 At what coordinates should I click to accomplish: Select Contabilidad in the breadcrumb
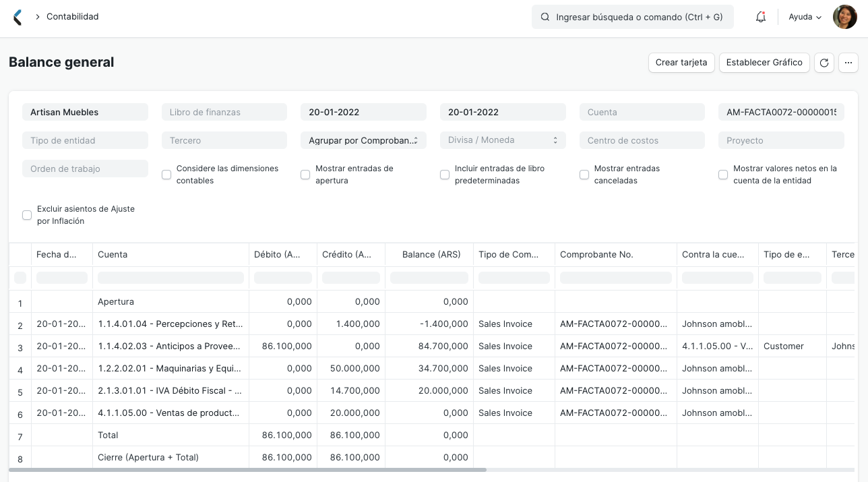[x=72, y=17]
